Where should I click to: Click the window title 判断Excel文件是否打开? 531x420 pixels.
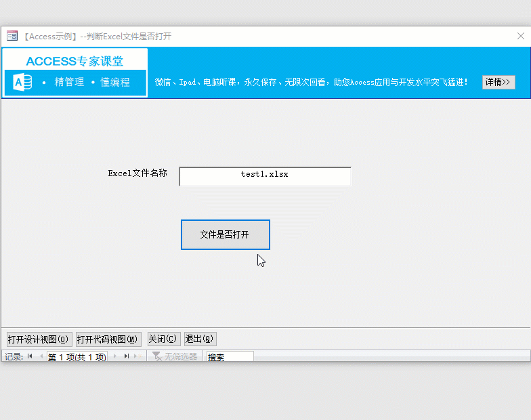[x=129, y=37]
